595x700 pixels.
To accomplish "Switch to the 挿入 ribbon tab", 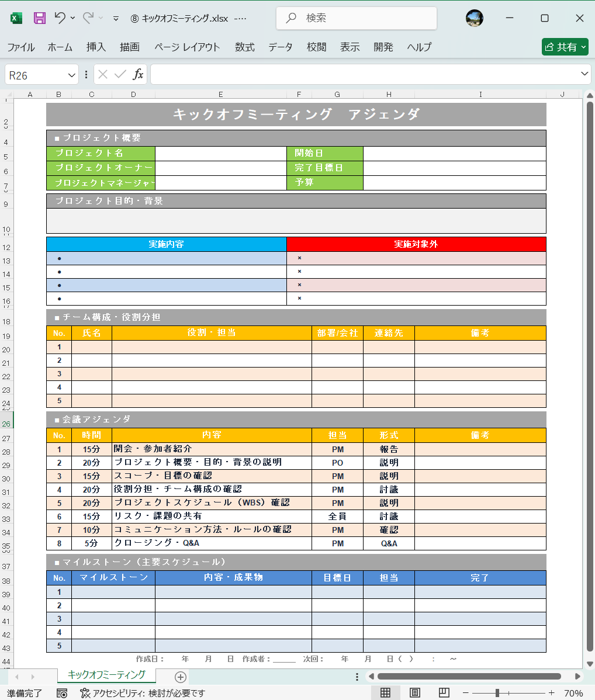I will (x=95, y=47).
